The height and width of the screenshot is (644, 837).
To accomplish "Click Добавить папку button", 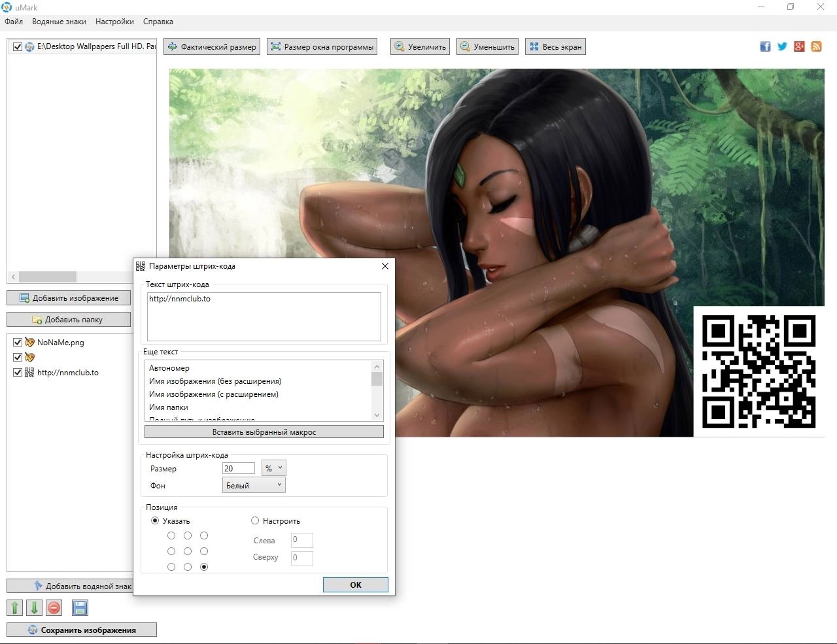I will [69, 320].
